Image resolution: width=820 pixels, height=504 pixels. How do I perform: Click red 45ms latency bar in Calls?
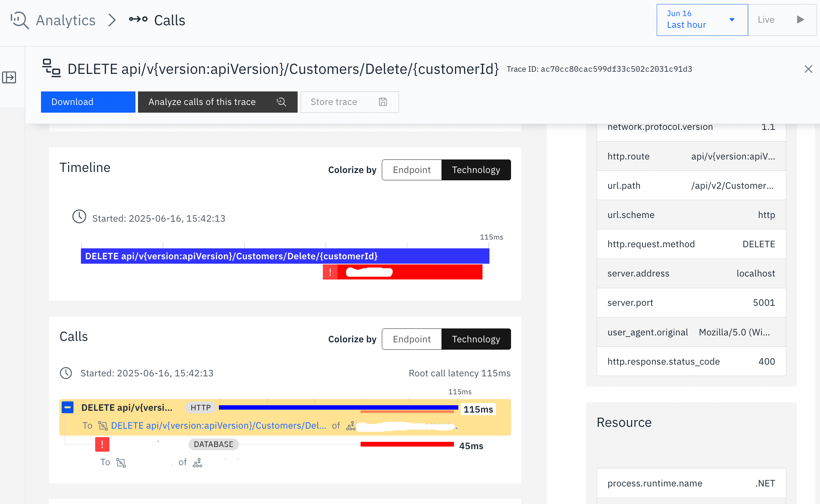tap(407, 444)
